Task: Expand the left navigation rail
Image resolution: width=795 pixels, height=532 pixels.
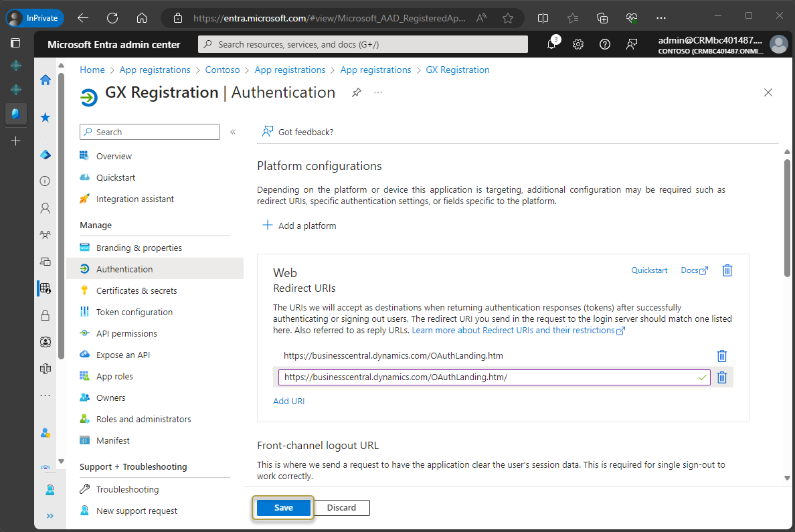Action: tap(50, 515)
